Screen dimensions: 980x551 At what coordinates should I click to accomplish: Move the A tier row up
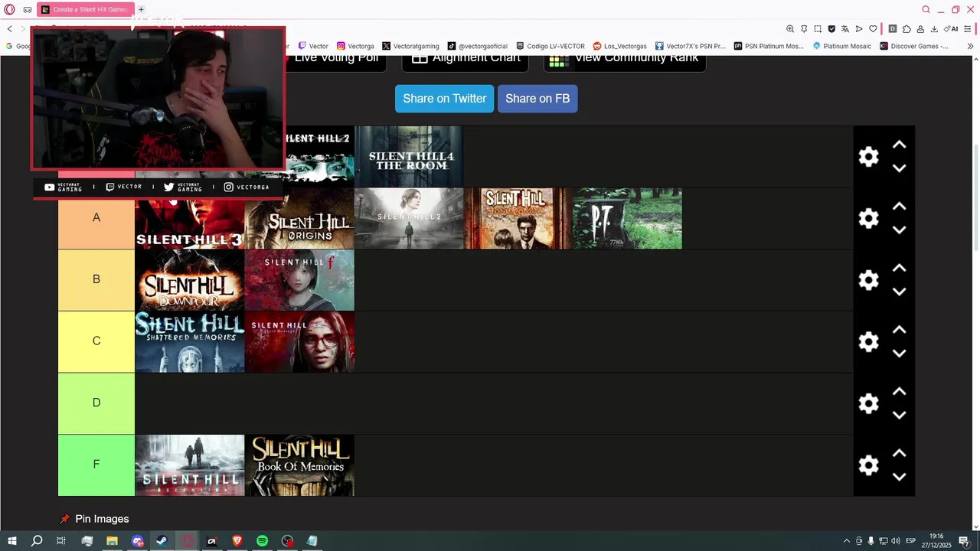(x=900, y=207)
